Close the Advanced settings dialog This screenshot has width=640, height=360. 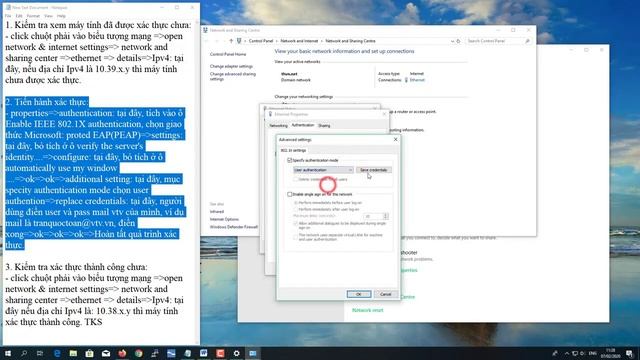coord(395,140)
